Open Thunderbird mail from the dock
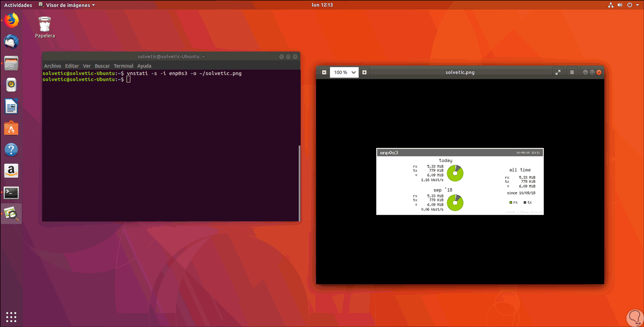The image size is (644, 327). click(x=11, y=42)
